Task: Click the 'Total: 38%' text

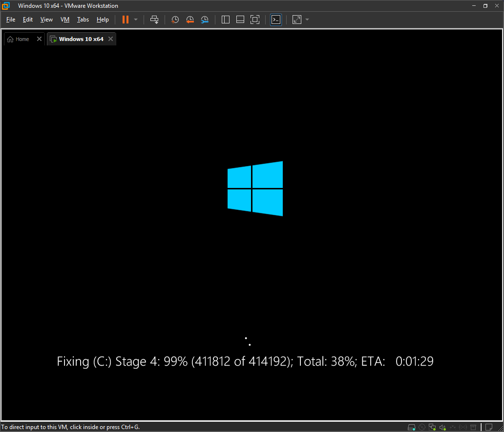Action: click(327, 361)
